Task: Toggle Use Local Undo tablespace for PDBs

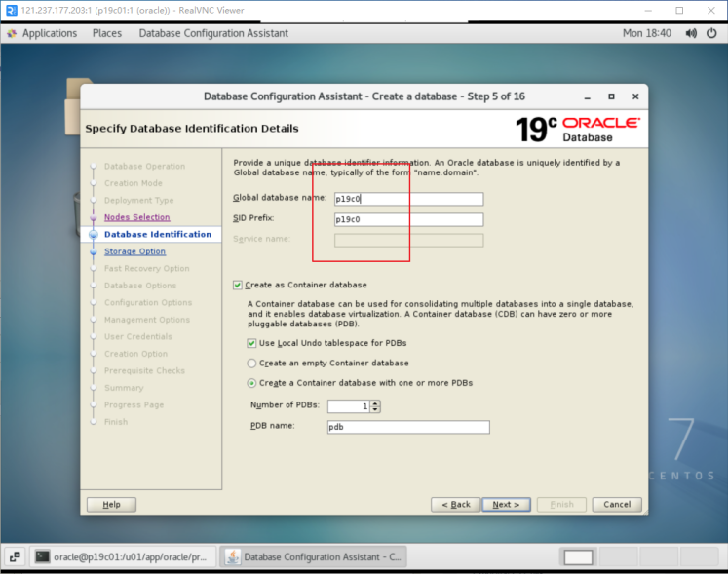Action: click(251, 343)
